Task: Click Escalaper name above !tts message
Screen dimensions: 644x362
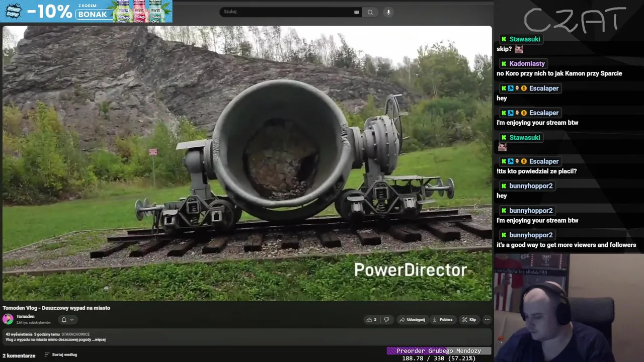Action: click(x=544, y=161)
